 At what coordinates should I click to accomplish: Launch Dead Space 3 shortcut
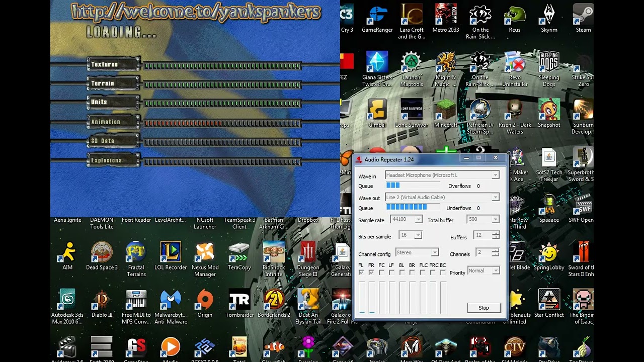tap(102, 256)
